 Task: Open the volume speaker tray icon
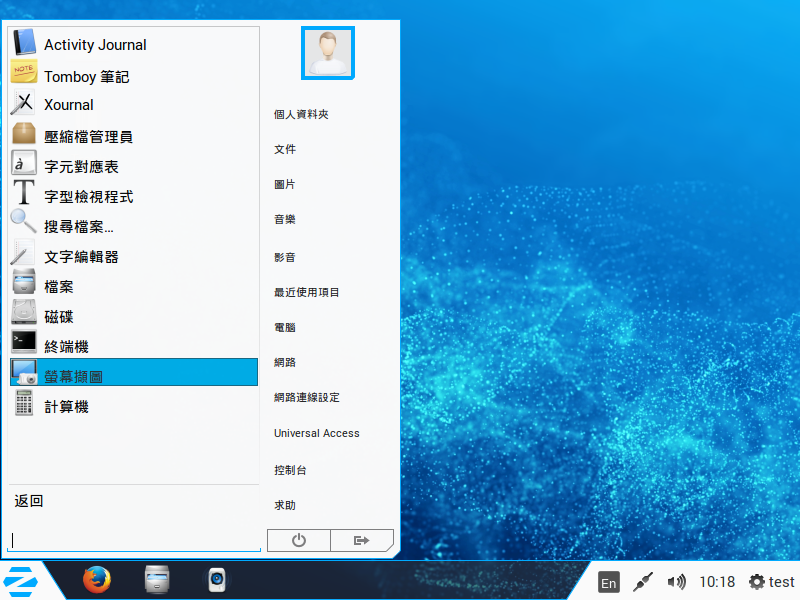click(x=677, y=582)
